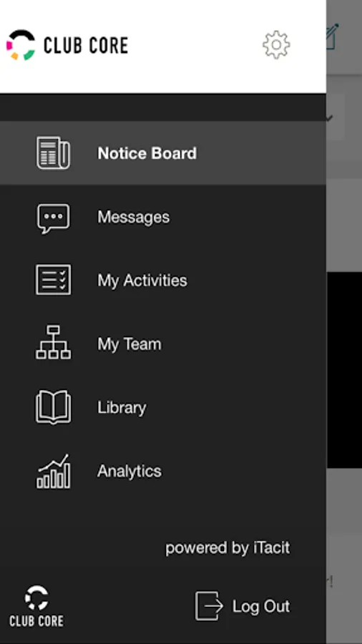Click the Log Out arrow icon

(209, 606)
